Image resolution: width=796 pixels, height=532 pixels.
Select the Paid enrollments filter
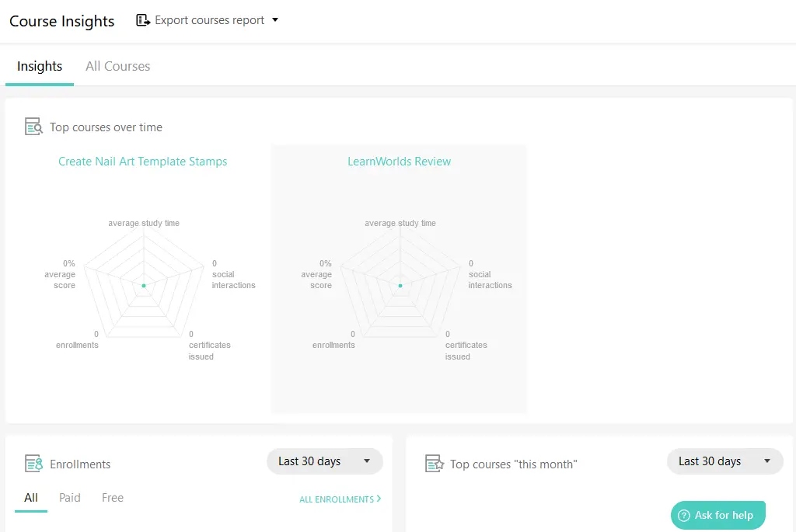[69, 498]
